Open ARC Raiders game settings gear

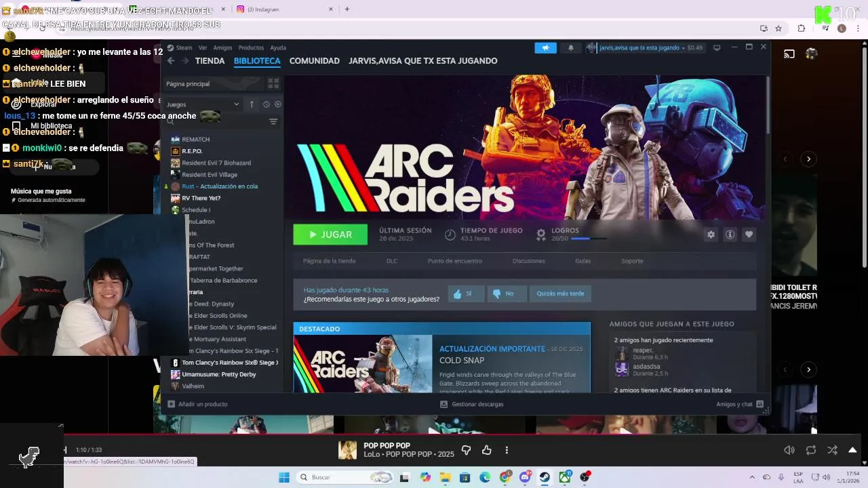pos(711,235)
